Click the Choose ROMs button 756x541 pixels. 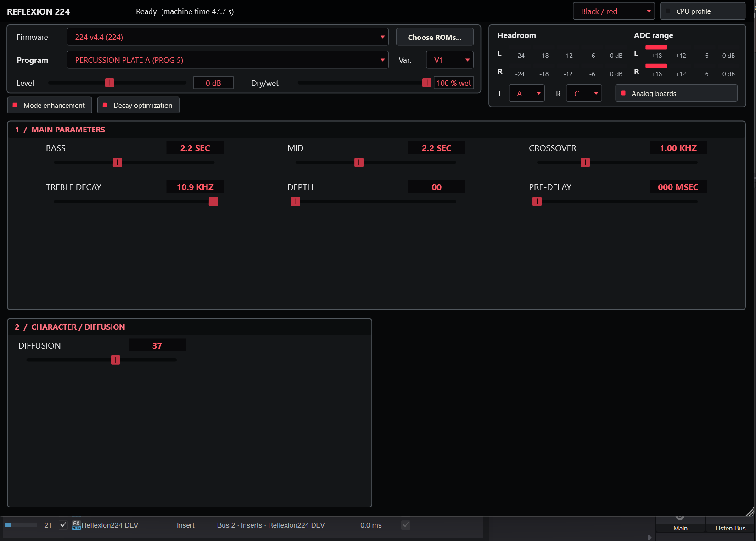point(435,37)
